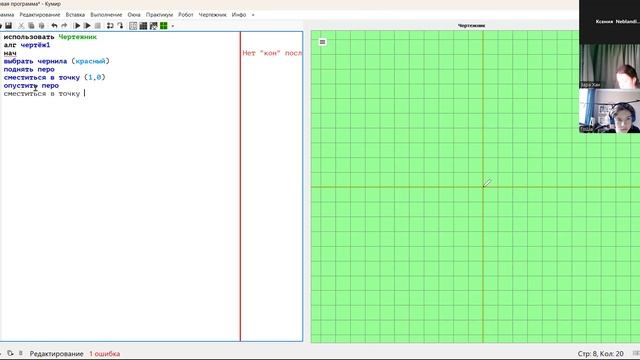Click the step-into arrow icon
The image size is (640, 360).
pos(120,26)
